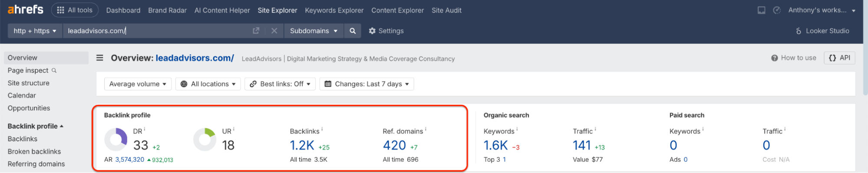Click the Ahrefs logo

pyautogui.click(x=25, y=10)
